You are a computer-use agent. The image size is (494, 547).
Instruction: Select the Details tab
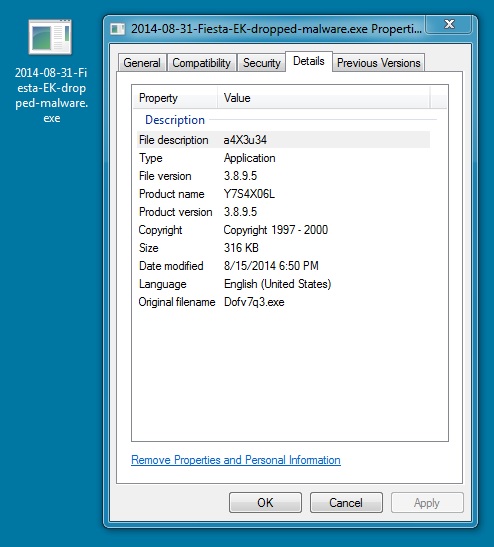[x=309, y=61]
